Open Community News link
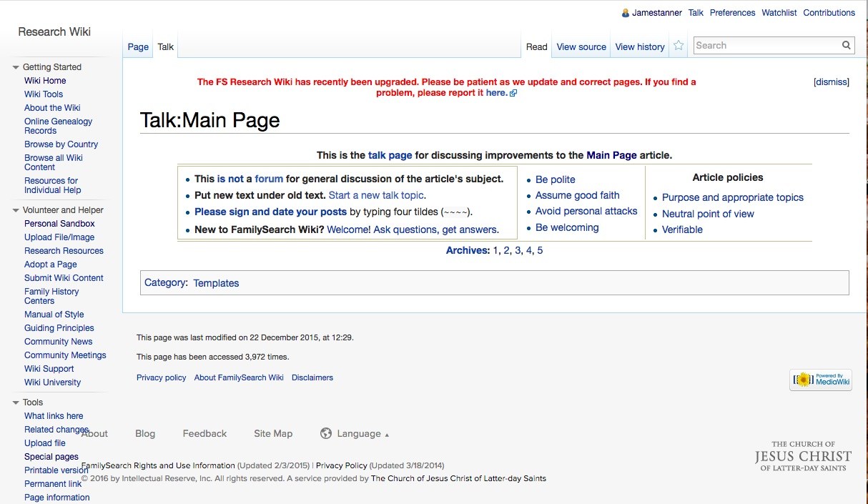 point(58,342)
